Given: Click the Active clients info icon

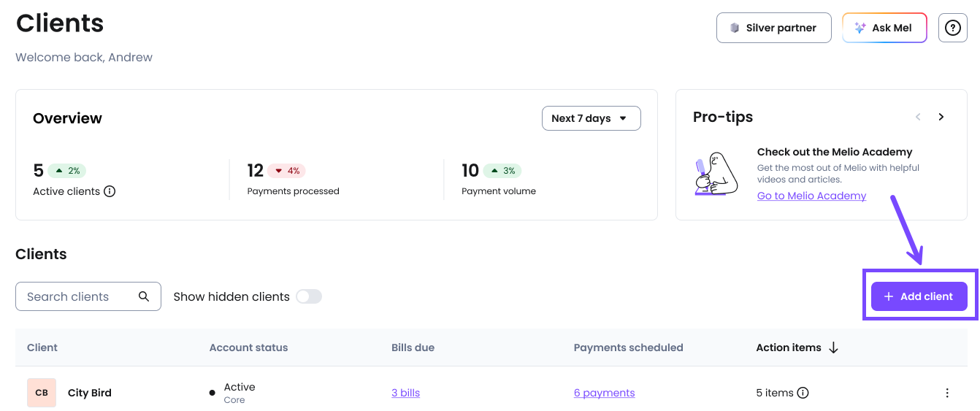Looking at the screenshot, I should tap(110, 191).
